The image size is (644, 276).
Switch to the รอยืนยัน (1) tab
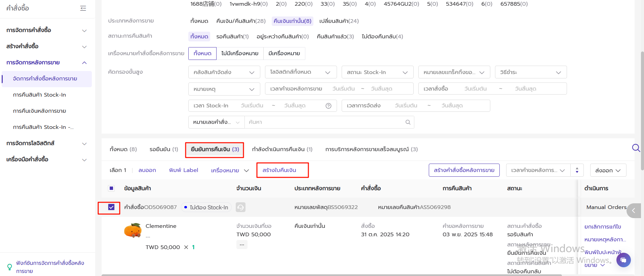pos(163,149)
